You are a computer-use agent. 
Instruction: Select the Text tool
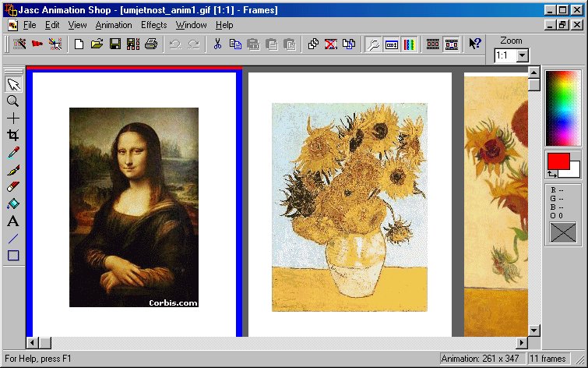click(13, 221)
